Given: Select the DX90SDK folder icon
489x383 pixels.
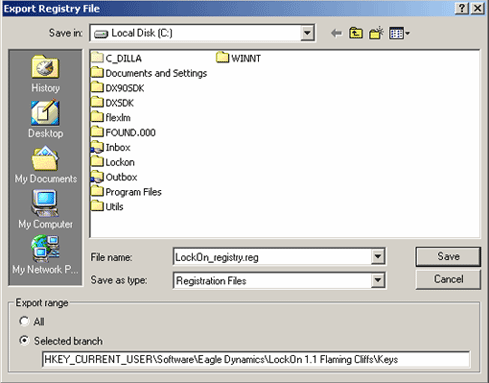Looking at the screenshot, I should click(x=97, y=87).
